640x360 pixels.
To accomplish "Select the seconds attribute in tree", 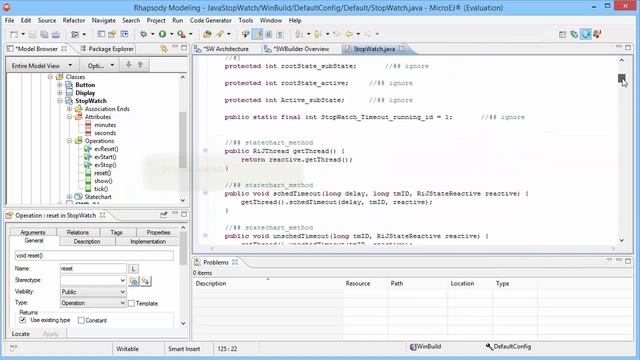I will tap(105, 133).
